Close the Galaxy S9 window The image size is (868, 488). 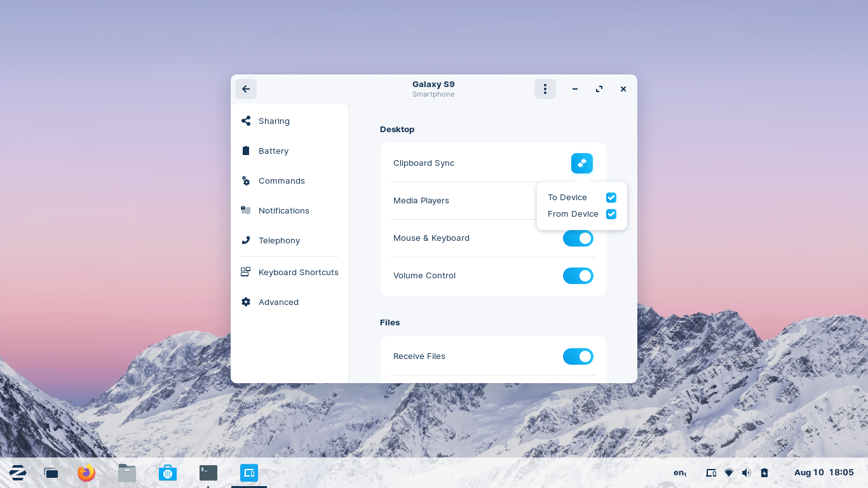[x=623, y=89]
